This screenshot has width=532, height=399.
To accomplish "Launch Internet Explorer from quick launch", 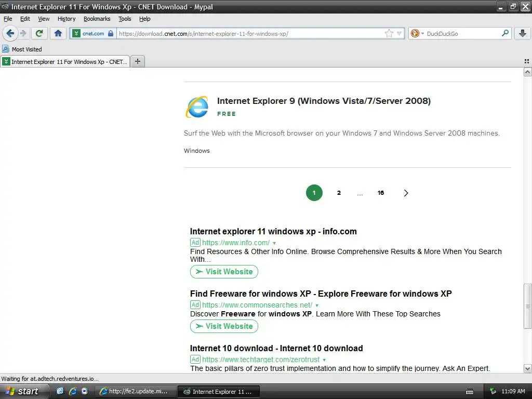I will tap(73, 391).
